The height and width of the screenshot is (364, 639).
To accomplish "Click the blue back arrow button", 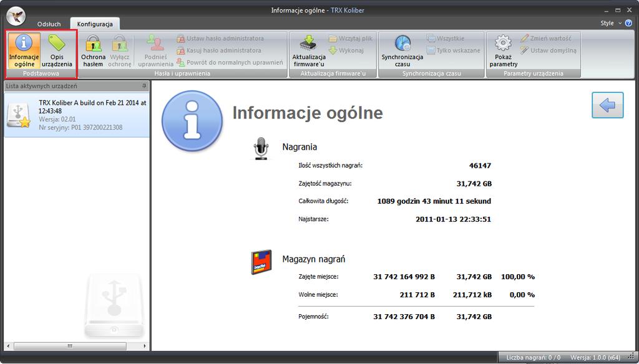I will [x=608, y=105].
